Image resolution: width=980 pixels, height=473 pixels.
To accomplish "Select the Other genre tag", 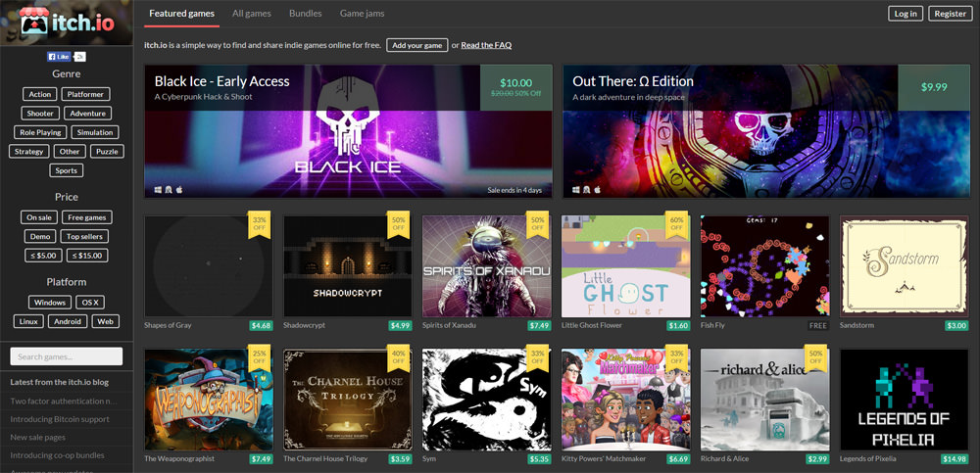I will (70, 151).
